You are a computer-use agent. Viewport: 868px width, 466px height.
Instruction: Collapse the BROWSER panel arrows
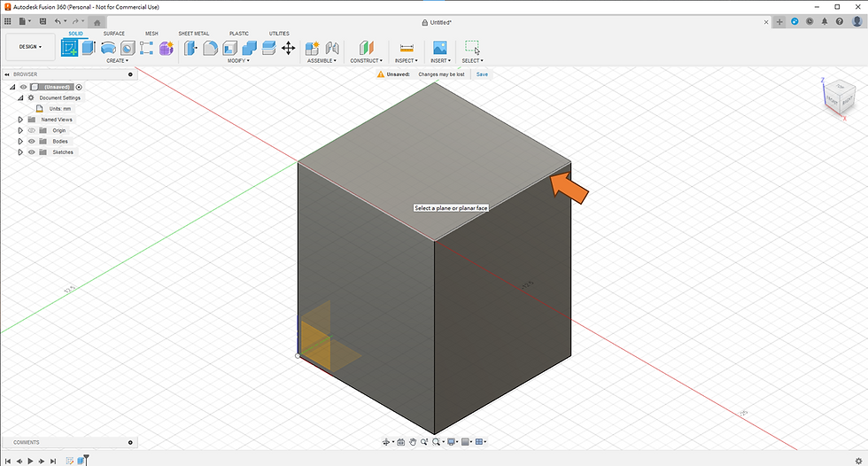tap(7, 74)
